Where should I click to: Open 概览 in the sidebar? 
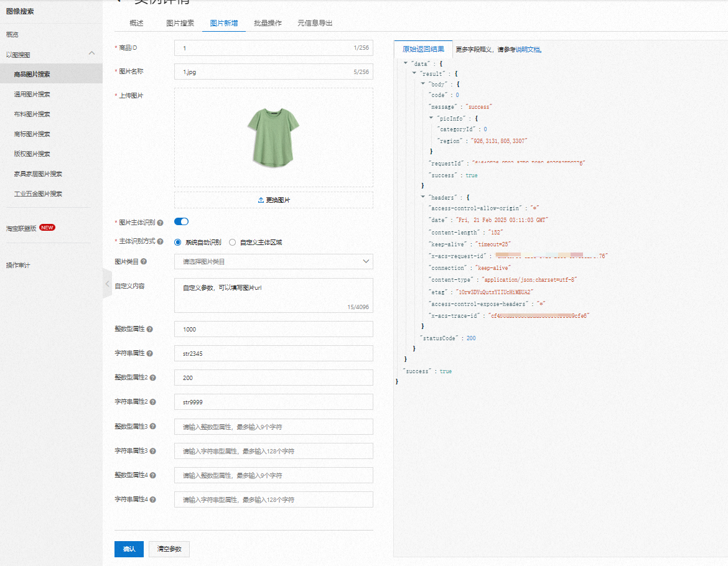(x=12, y=34)
